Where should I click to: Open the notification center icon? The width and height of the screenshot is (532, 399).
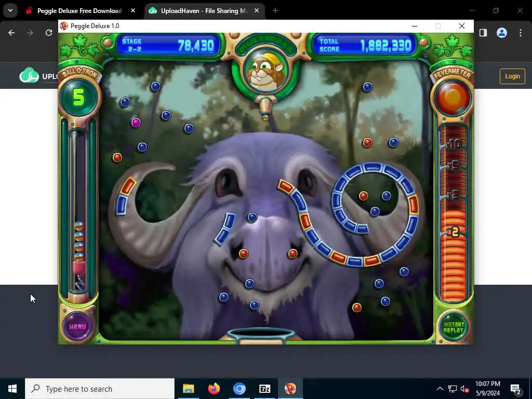[516, 389]
